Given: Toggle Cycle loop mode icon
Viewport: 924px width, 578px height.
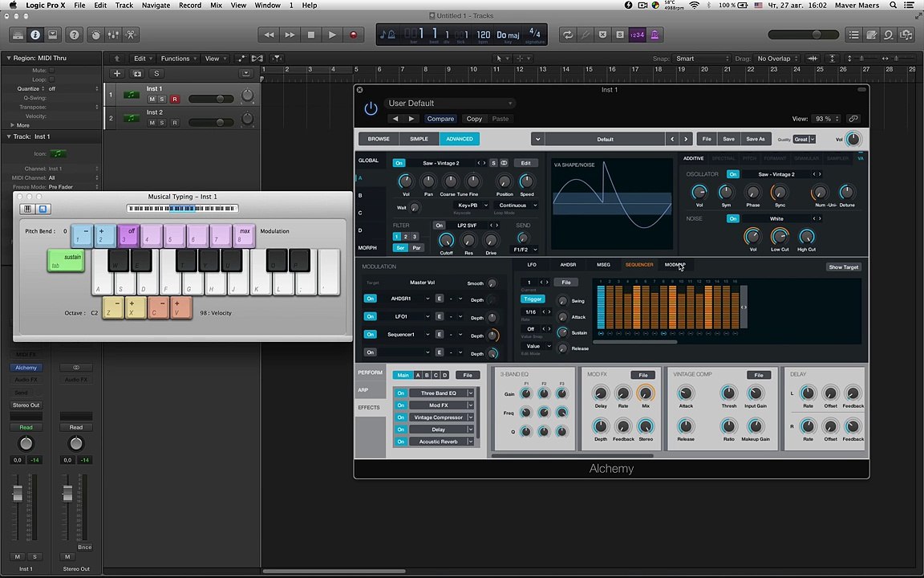Looking at the screenshot, I should point(568,35).
